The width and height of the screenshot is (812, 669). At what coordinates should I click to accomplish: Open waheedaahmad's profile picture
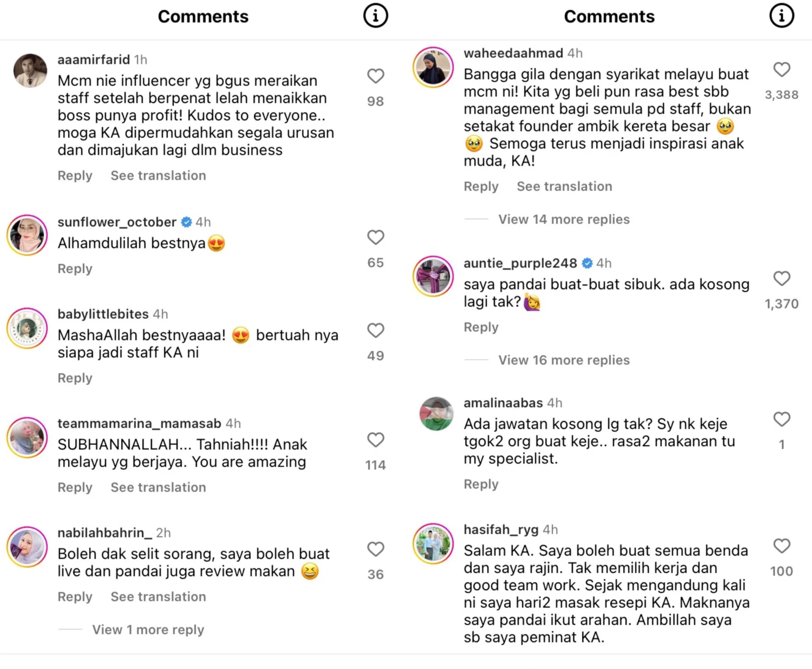(433, 67)
